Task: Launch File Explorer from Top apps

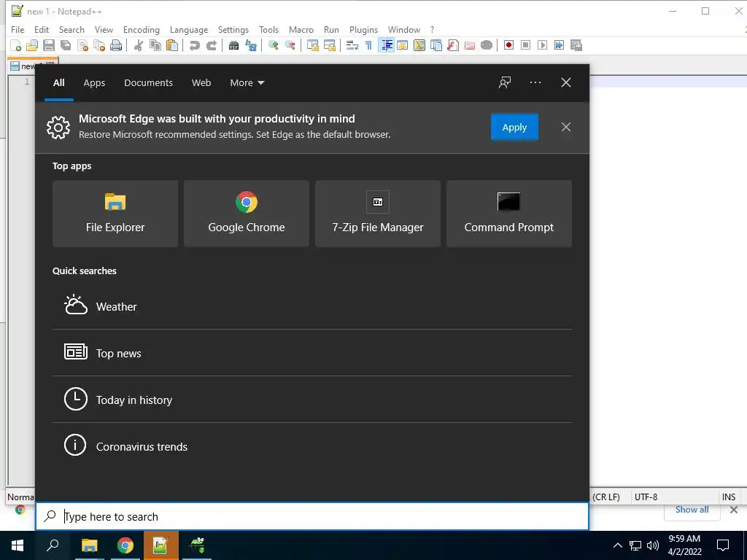Action: [115, 214]
